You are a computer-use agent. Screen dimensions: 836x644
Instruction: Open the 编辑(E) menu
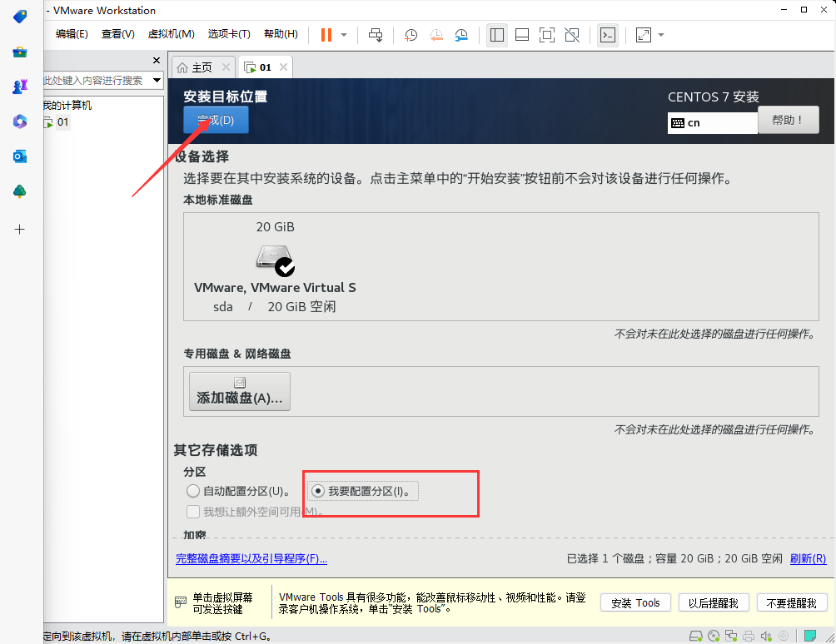[72, 34]
